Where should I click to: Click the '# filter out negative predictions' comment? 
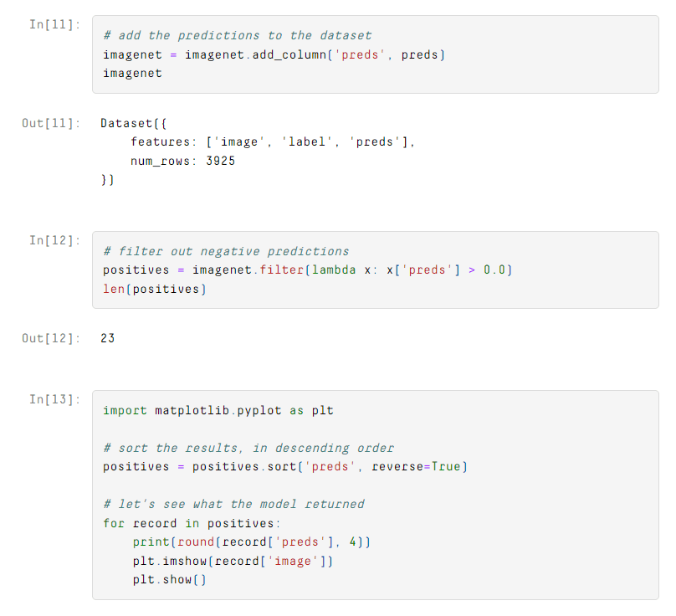coord(226,251)
